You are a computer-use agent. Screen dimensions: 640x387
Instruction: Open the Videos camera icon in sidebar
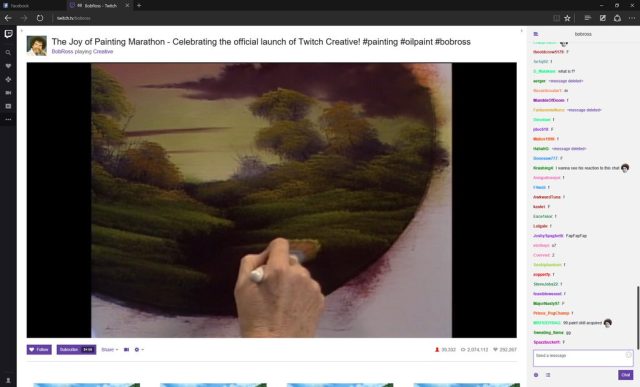[x=8, y=93]
